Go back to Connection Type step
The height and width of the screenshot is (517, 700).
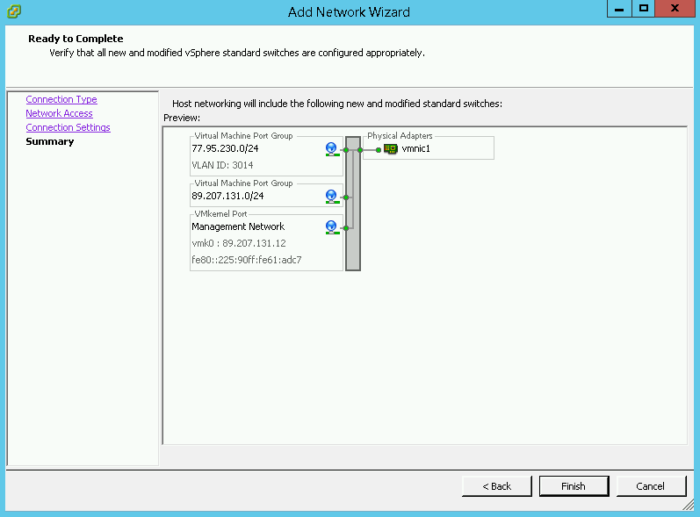pyautogui.click(x=61, y=99)
